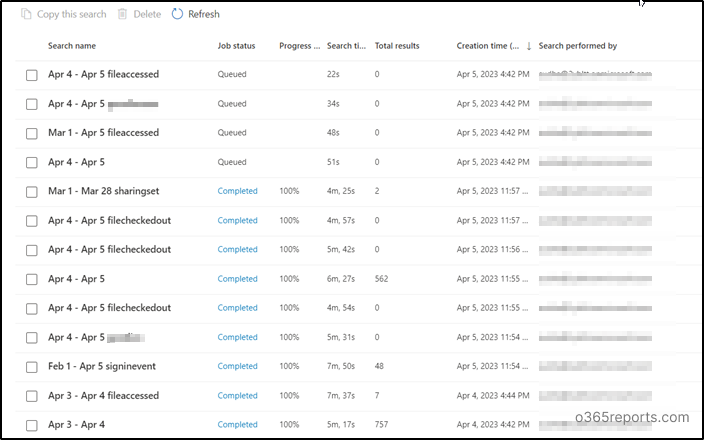Click the 7m, 37s search time value
The image size is (704, 440).
point(341,396)
